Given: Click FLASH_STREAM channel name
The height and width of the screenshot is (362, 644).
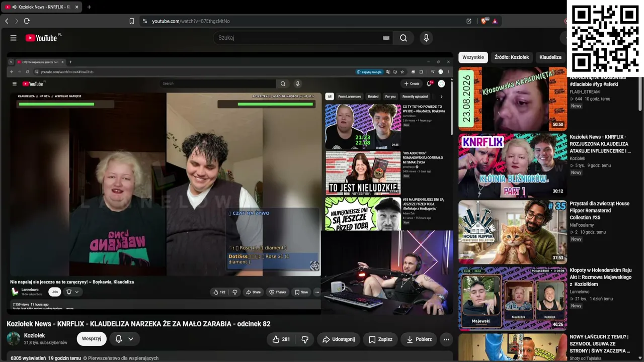Looking at the screenshot, I should pos(585,92).
